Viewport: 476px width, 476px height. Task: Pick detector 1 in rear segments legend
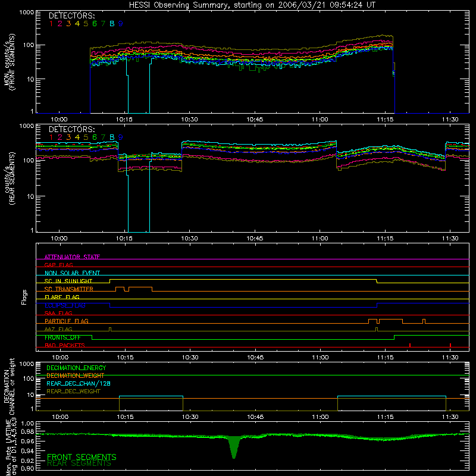tap(51, 137)
